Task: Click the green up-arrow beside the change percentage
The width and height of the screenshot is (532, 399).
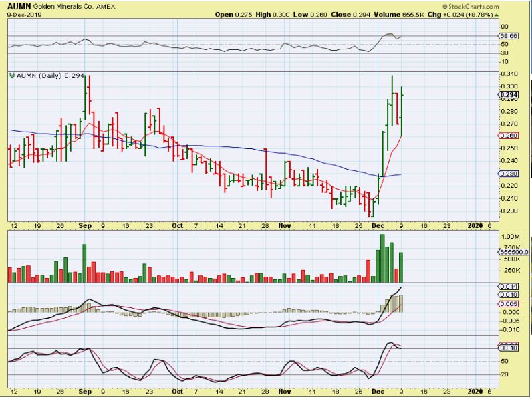Action: [x=497, y=15]
